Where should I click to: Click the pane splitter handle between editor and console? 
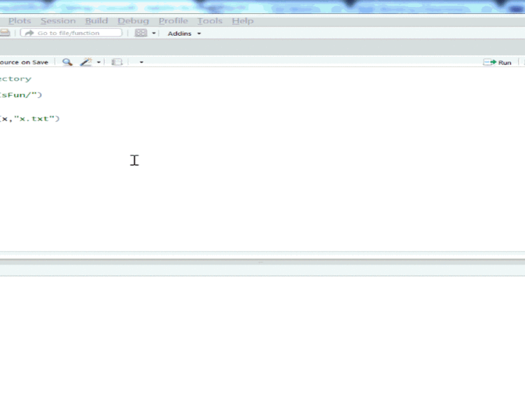(260, 262)
